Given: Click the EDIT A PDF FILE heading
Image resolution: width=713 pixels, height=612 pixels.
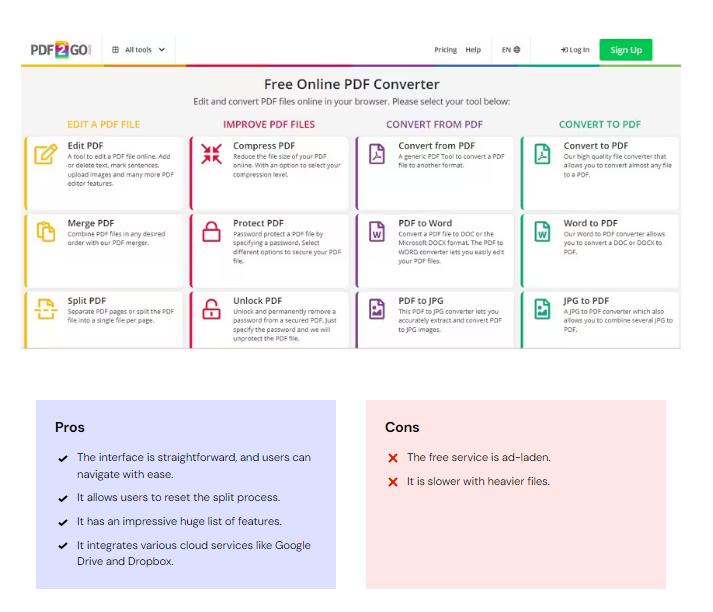Looking at the screenshot, I should click(x=104, y=124).
